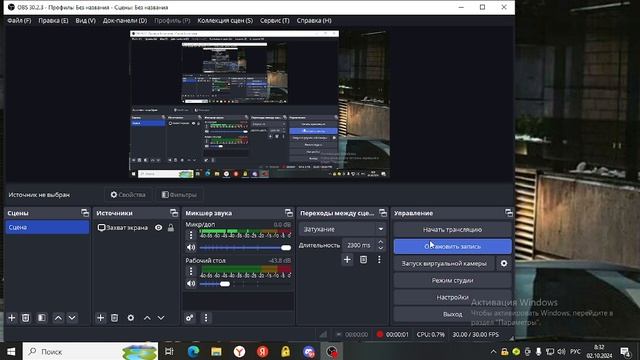
Task: Open Microsoft Edge from the taskbar
Action: [x=193, y=351]
